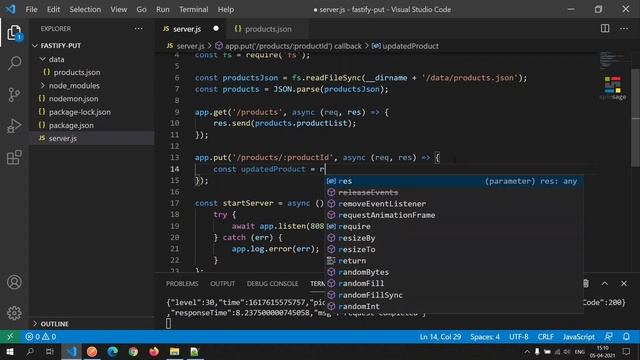Switch to the PROBLEMS panel tab
The width and height of the screenshot is (640, 360).
tap(182, 284)
